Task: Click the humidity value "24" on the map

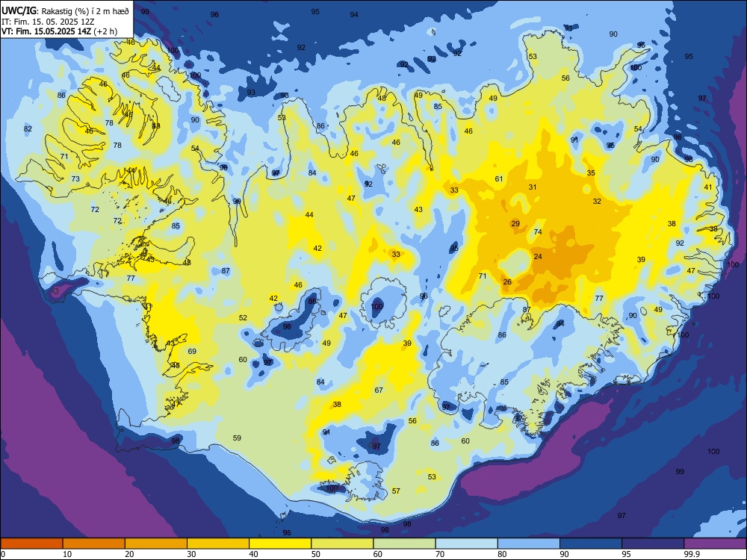Action: click(538, 257)
